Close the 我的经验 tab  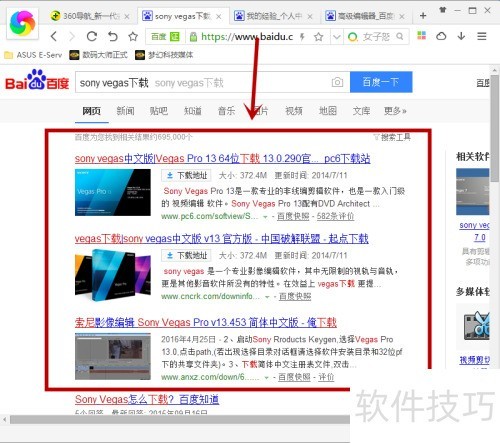pyautogui.click(x=310, y=16)
